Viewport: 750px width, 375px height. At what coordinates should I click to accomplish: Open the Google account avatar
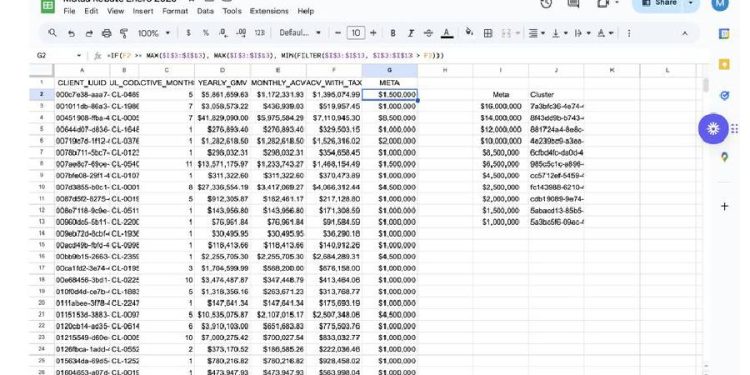pos(720,4)
